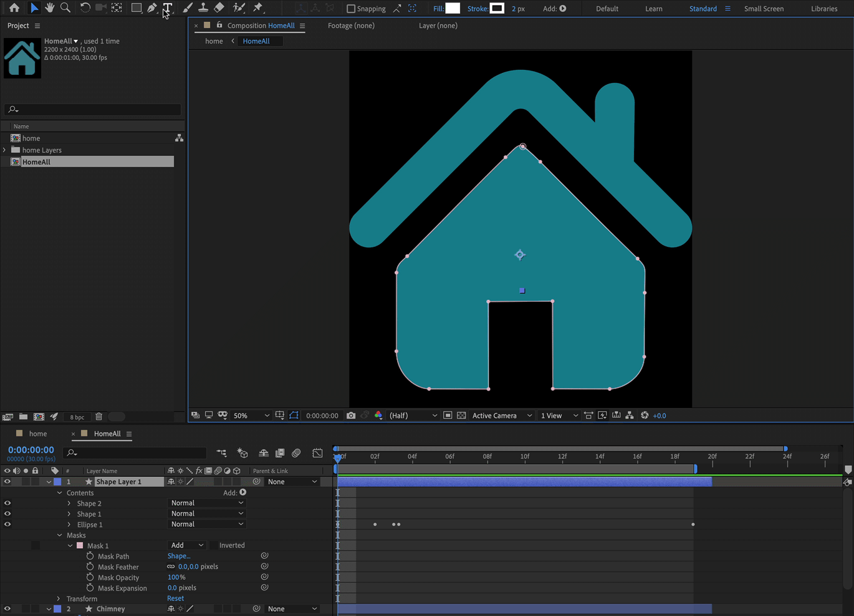Show channel and color management settings

click(378, 415)
